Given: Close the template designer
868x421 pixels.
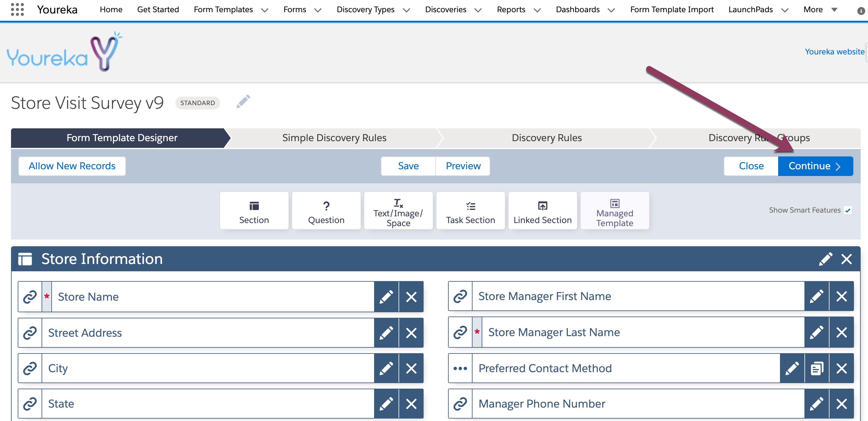Looking at the screenshot, I should coord(751,166).
